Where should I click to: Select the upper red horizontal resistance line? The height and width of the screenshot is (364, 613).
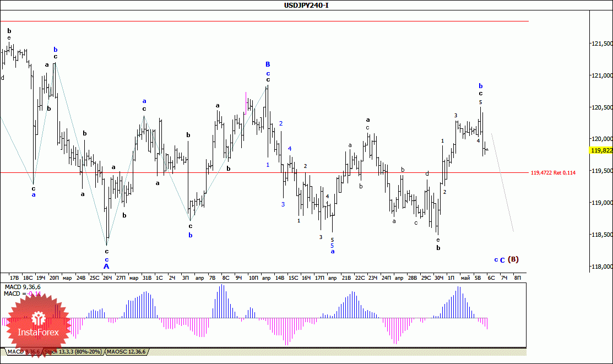point(264,21)
